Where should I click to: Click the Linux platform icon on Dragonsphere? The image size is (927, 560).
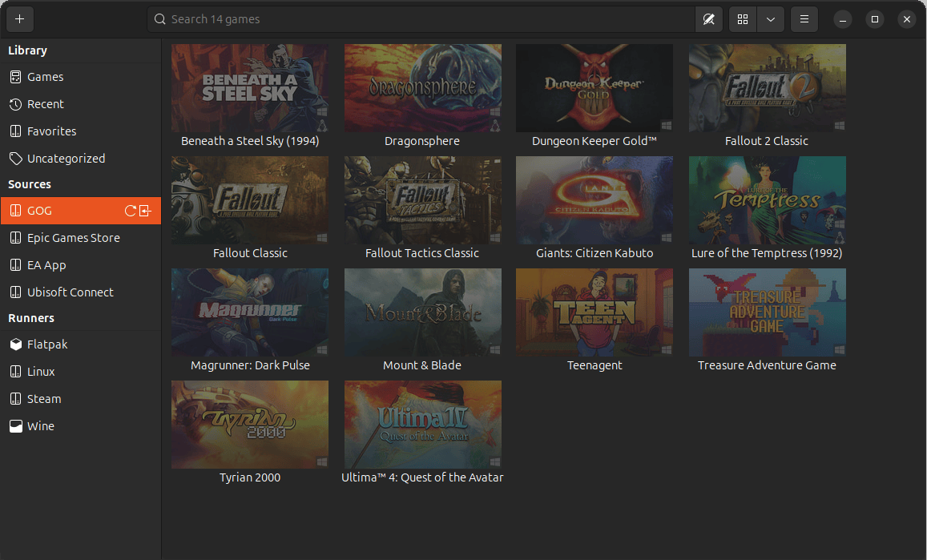pos(495,125)
